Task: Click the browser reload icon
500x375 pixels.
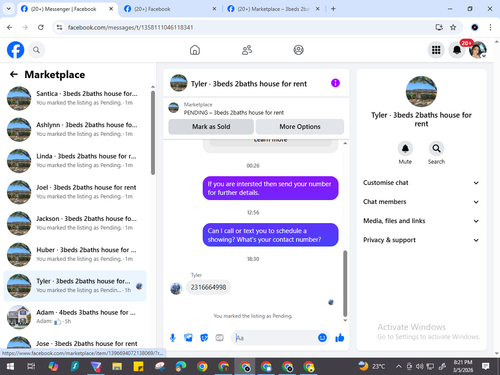Action: coord(41,27)
